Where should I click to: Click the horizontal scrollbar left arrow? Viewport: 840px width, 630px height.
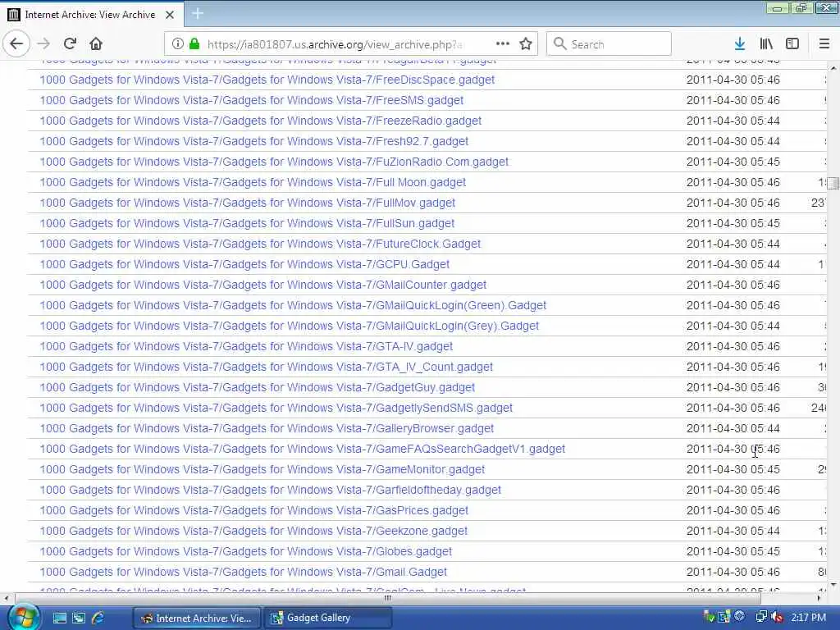pos(6,598)
